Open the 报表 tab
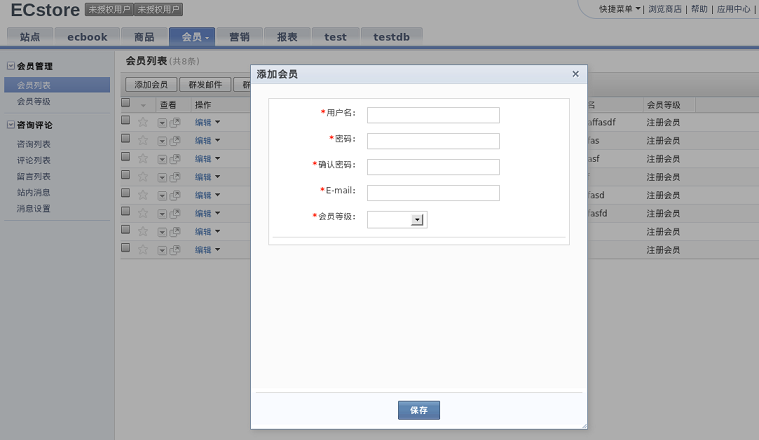759x440 pixels. (x=287, y=37)
